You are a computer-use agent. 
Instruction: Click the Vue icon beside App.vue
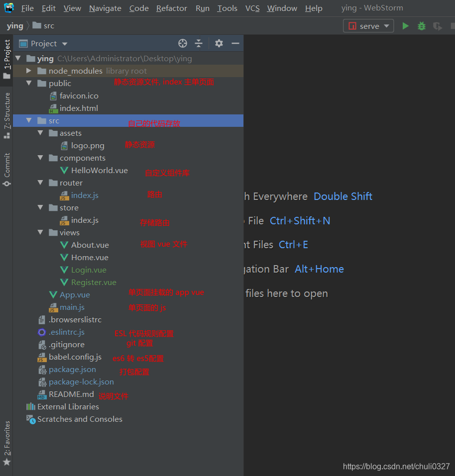click(53, 295)
